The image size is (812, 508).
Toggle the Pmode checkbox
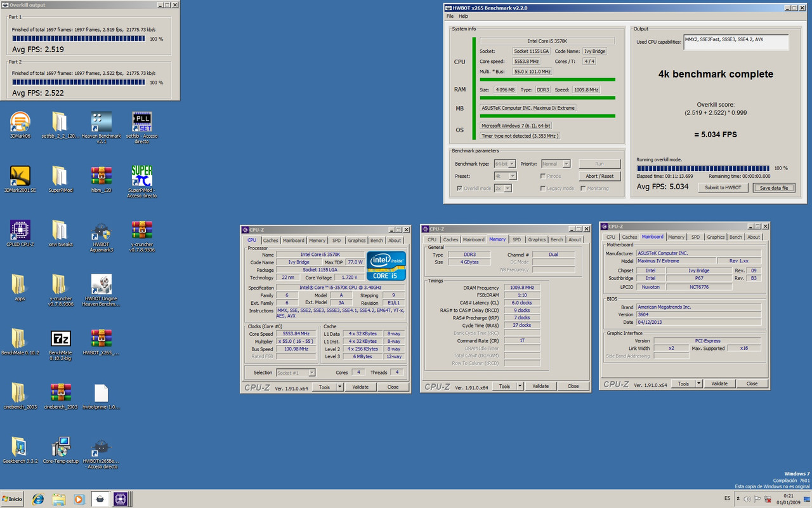(x=543, y=176)
